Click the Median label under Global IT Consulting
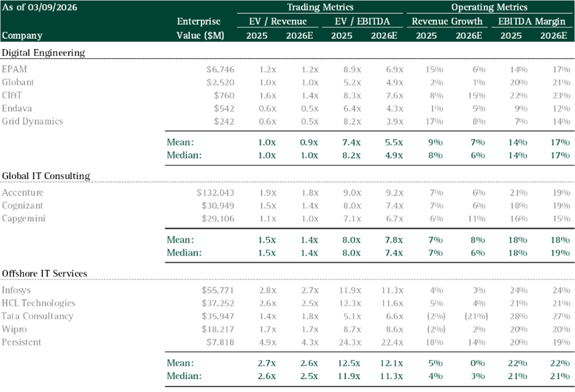 point(183,253)
